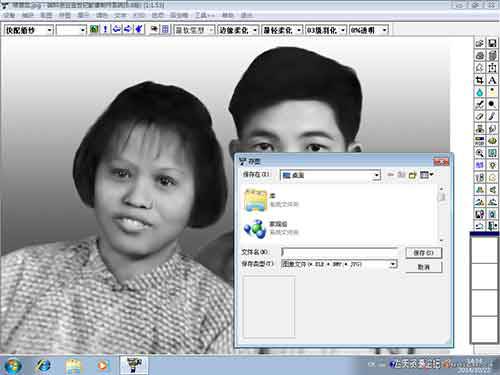Open the 保存类型 file type dropdown

tap(339, 264)
